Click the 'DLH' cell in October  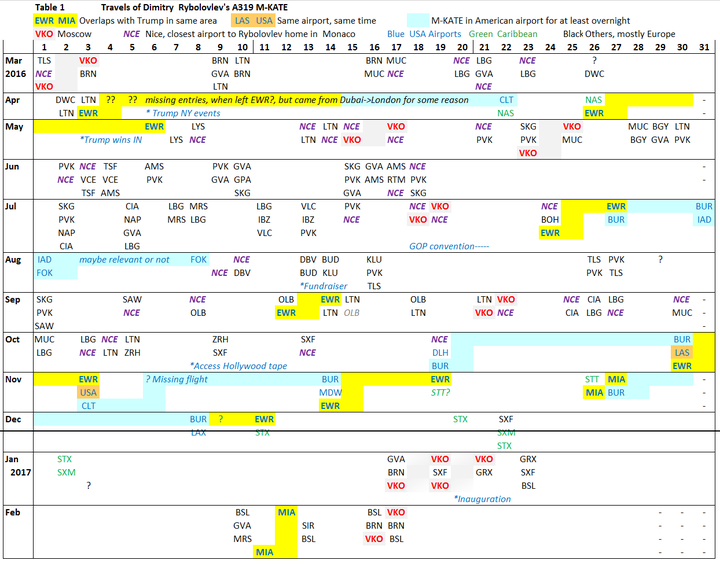[x=440, y=353]
